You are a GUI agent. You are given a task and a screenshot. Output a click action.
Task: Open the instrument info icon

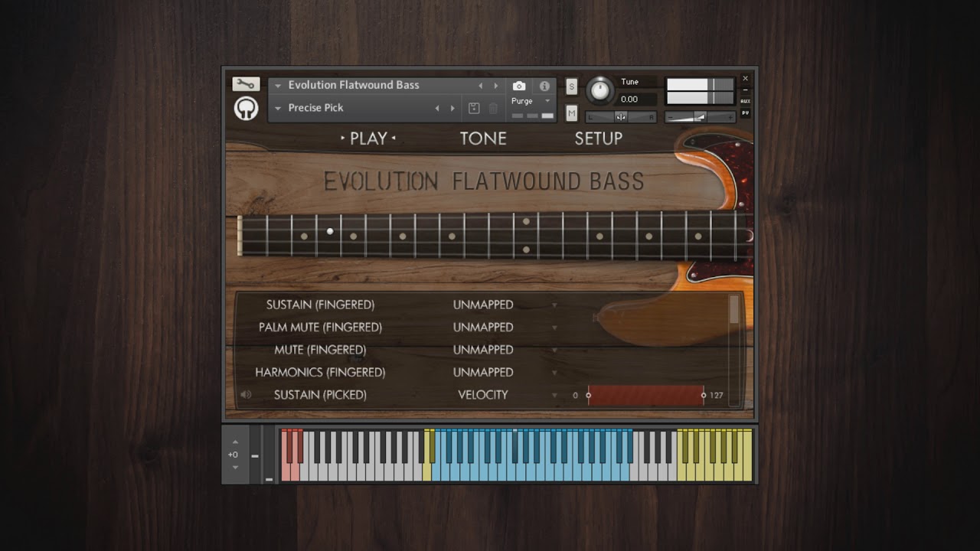click(x=544, y=86)
